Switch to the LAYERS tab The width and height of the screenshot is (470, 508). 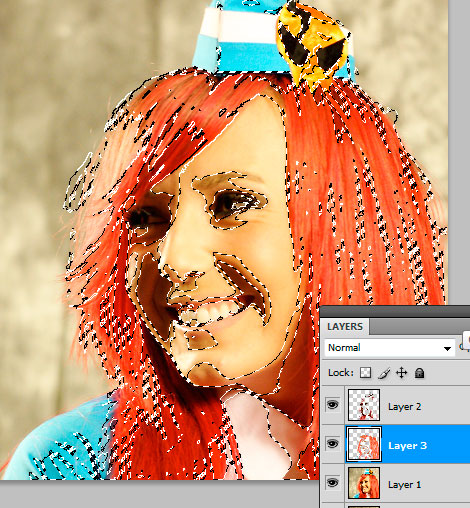pos(345,326)
